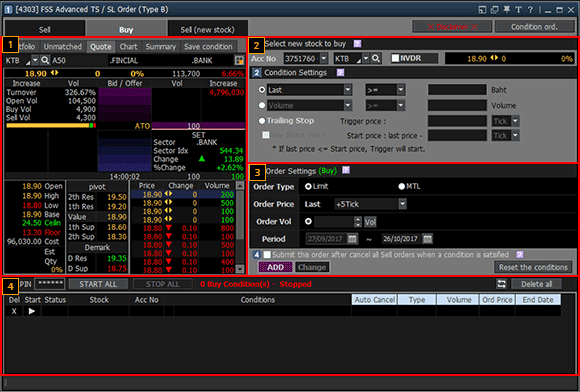580x392 pixels.
Task: Click the START ALL button
Action: (98, 284)
